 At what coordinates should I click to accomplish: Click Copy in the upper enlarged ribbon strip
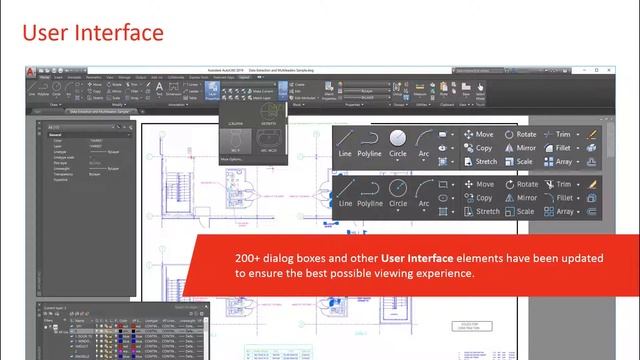pos(478,148)
